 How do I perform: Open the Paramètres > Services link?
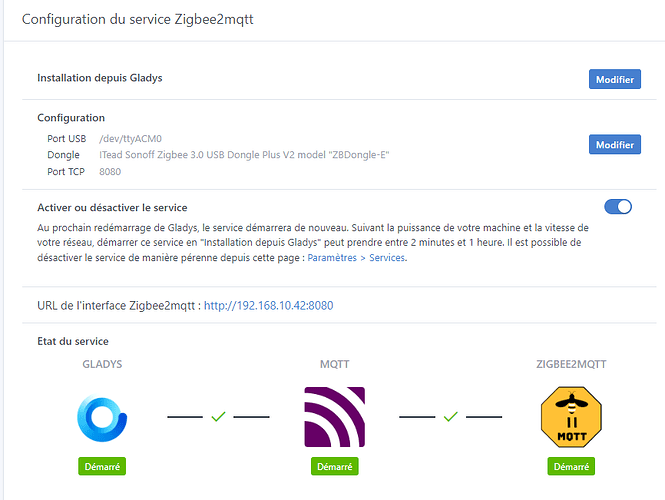point(357,258)
